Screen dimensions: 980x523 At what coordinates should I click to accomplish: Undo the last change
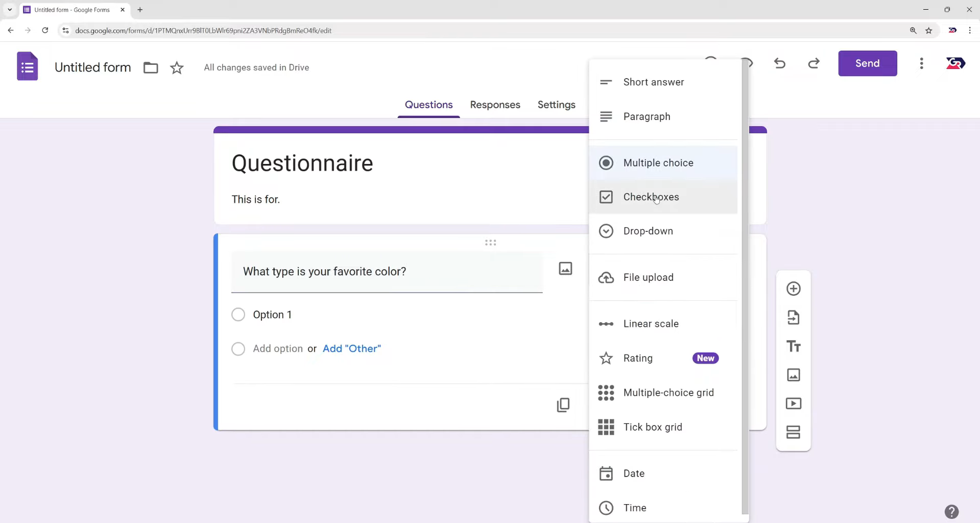(780, 63)
